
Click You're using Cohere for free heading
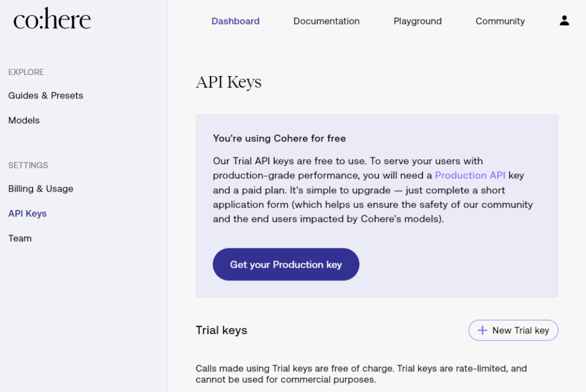[279, 138]
